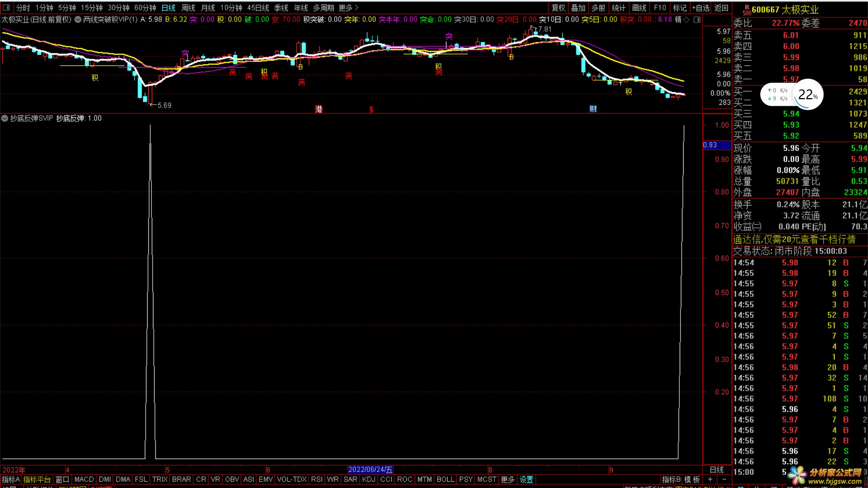Image resolution: width=868 pixels, height=488 pixels.
Task: Expand 更多 periods dropdown in top bar
Action: pyautogui.click(x=348, y=8)
